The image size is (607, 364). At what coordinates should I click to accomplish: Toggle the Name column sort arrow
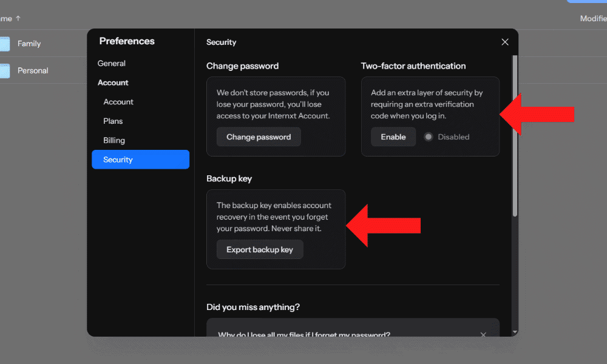[18, 19]
